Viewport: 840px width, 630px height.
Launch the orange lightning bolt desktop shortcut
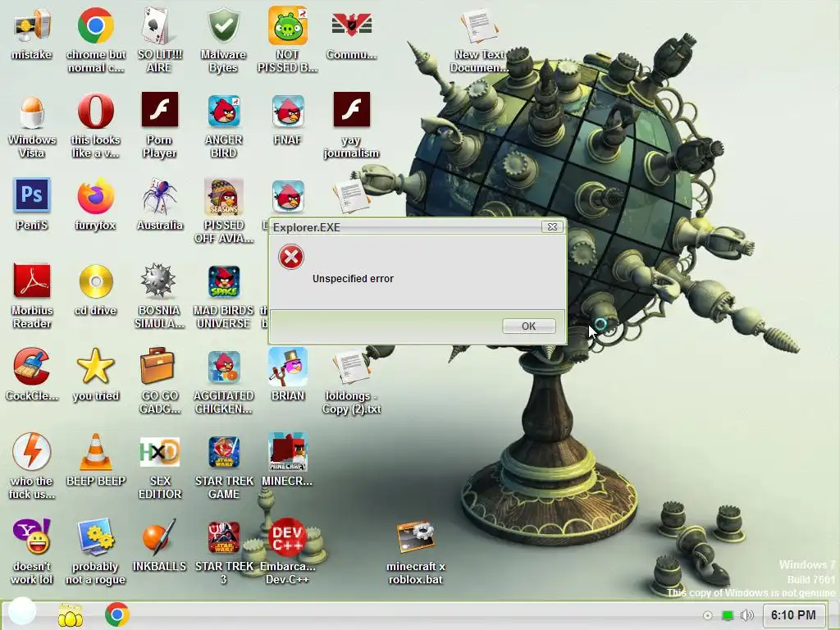click(x=32, y=452)
